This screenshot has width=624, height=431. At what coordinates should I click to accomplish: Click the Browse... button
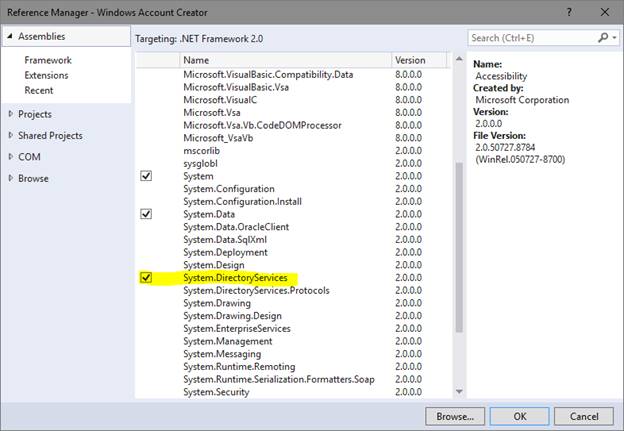[455, 415]
